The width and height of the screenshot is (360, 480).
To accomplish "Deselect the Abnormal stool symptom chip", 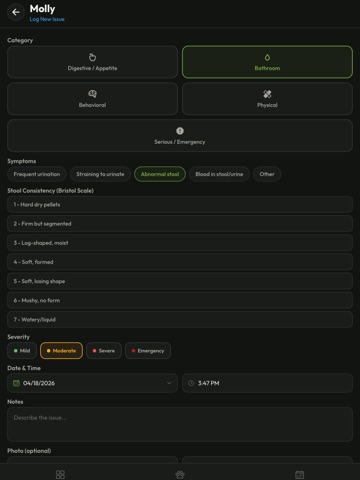I will [160, 174].
